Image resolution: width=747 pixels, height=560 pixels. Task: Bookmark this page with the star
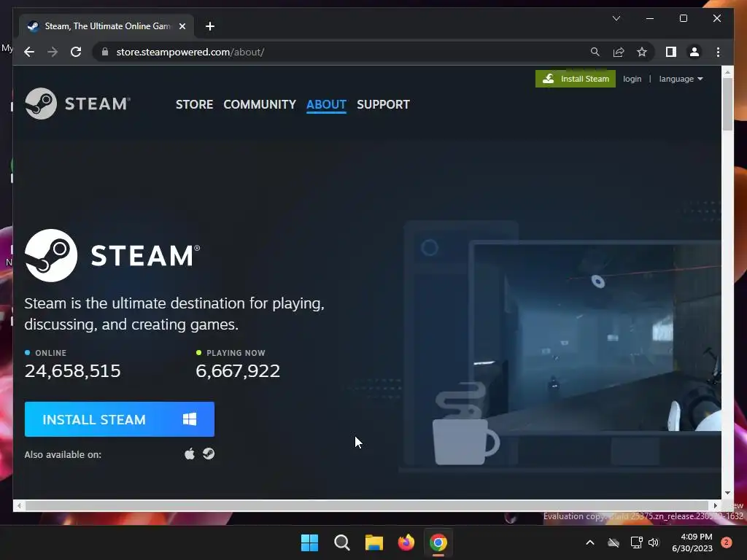(642, 52)
